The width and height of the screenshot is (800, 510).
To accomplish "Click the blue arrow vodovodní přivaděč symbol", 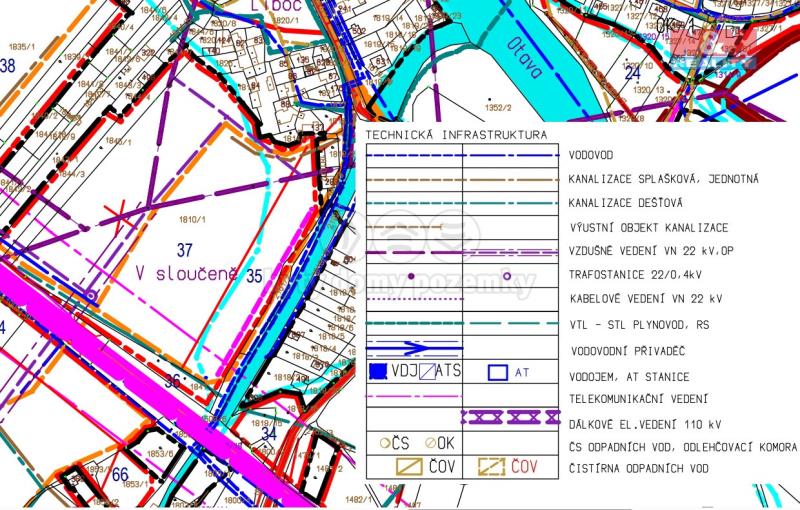I will (x=413, y=349).
